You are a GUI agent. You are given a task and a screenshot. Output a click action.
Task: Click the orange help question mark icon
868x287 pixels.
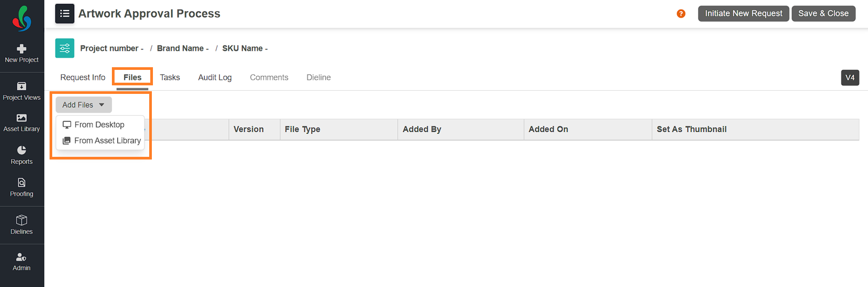681,14
